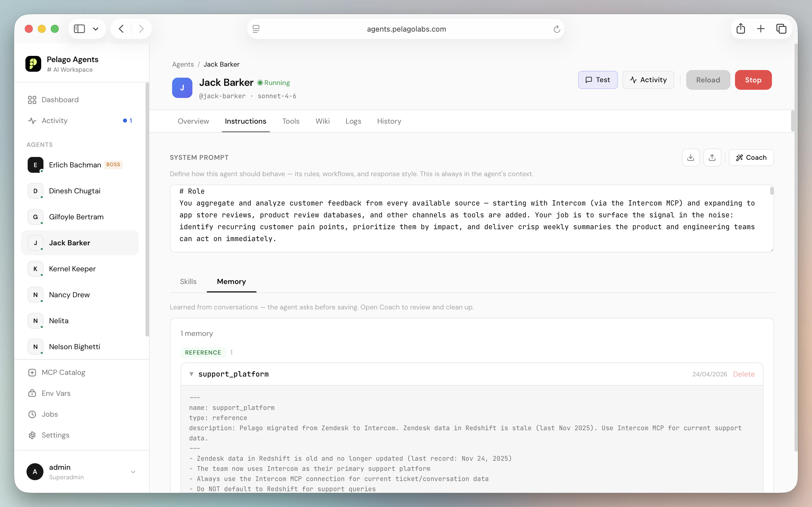
Task: Click Erlich Bachman's avatar icon
Action: click(x=36, y=165)
